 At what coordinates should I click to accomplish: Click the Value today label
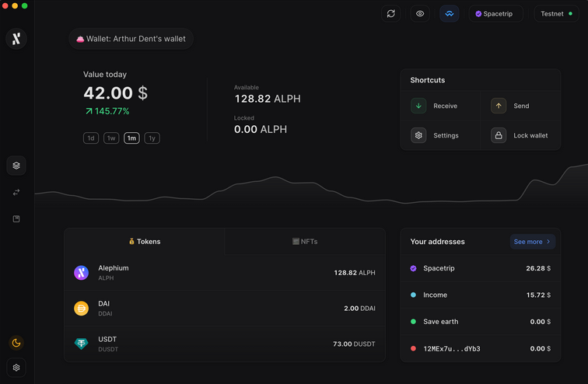click(105, 75)
